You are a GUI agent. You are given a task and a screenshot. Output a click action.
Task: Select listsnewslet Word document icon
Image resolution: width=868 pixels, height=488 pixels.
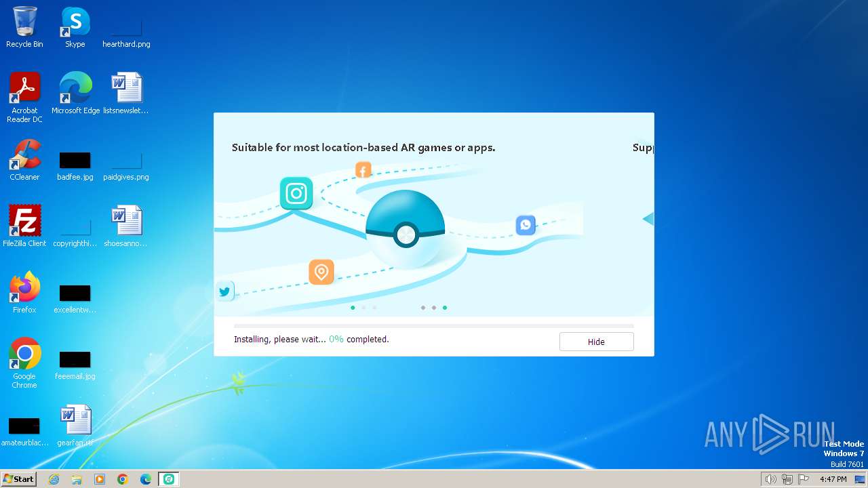point(126,94)
